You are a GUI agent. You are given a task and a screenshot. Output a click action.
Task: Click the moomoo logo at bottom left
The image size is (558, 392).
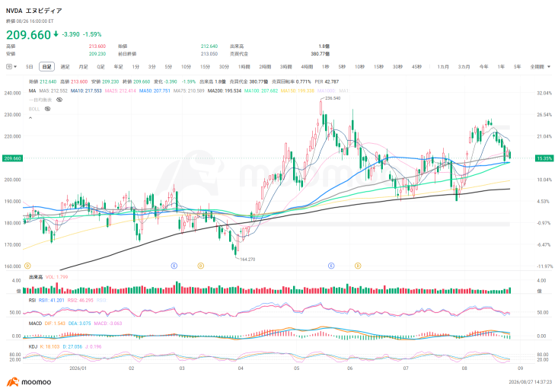click(29, 381)
